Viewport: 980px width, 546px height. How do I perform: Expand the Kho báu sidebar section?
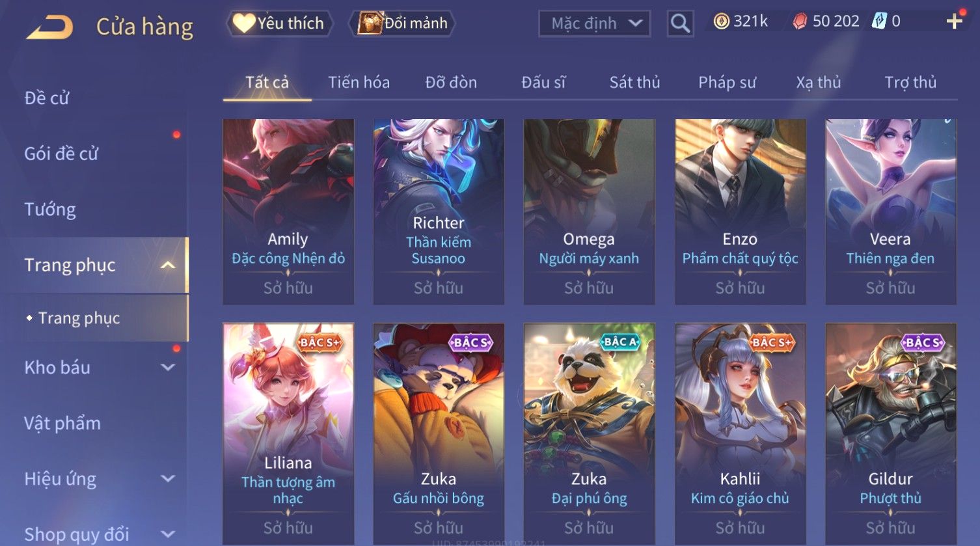coord(168,367)
